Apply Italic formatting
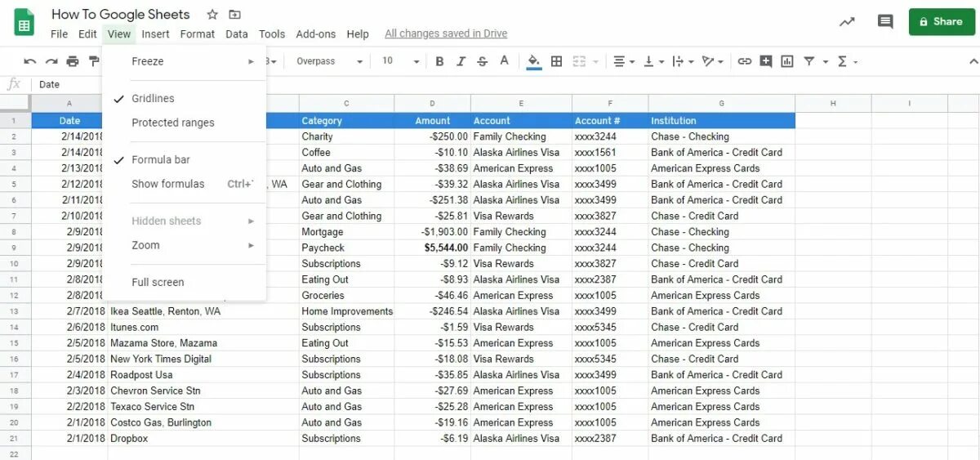This screenshot has width=980, height=460. coord(461,61)
